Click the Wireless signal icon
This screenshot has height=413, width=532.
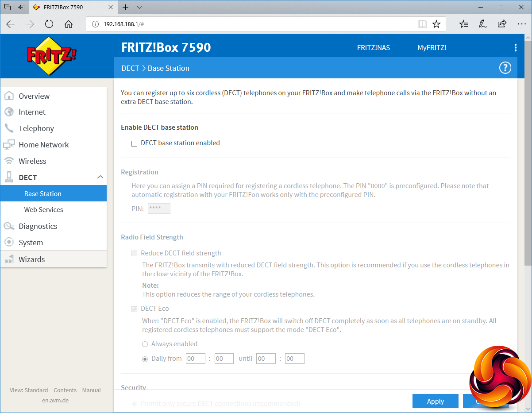pos(9,161)
